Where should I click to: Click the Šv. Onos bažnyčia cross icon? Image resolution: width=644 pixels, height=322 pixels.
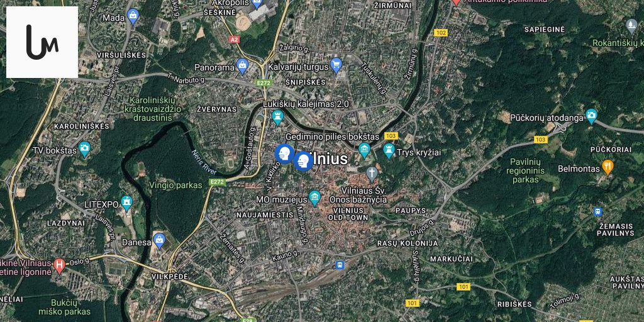click(372, 174)
